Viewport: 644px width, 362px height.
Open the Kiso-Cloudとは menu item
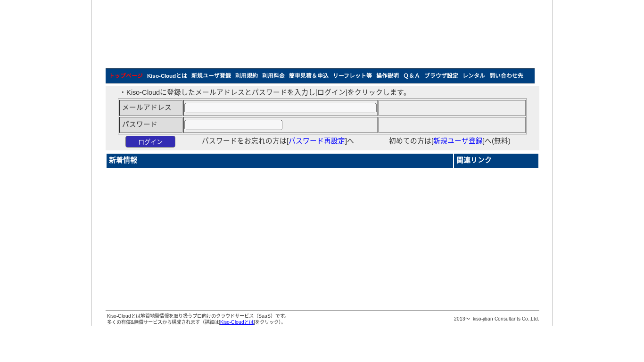point(167,76)
